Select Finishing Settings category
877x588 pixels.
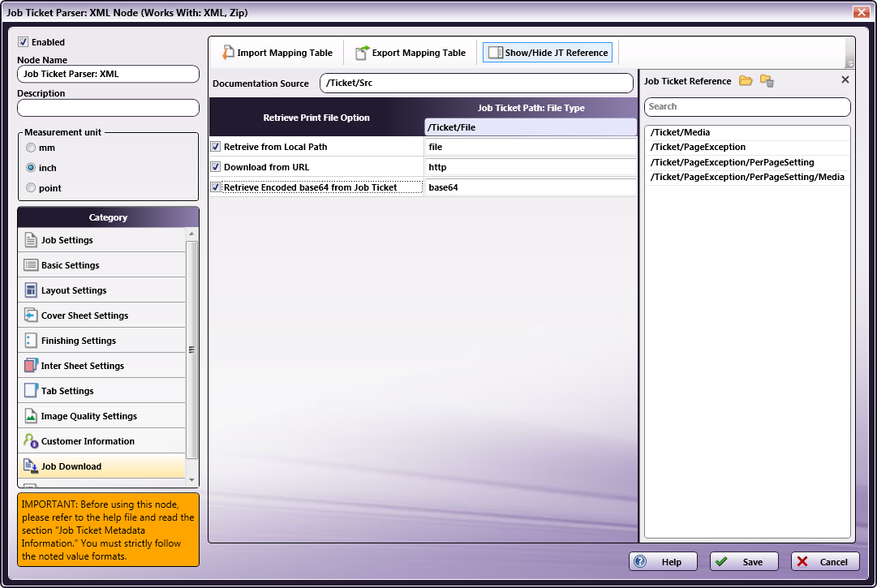pyautogui.click(x=101, y=341)
